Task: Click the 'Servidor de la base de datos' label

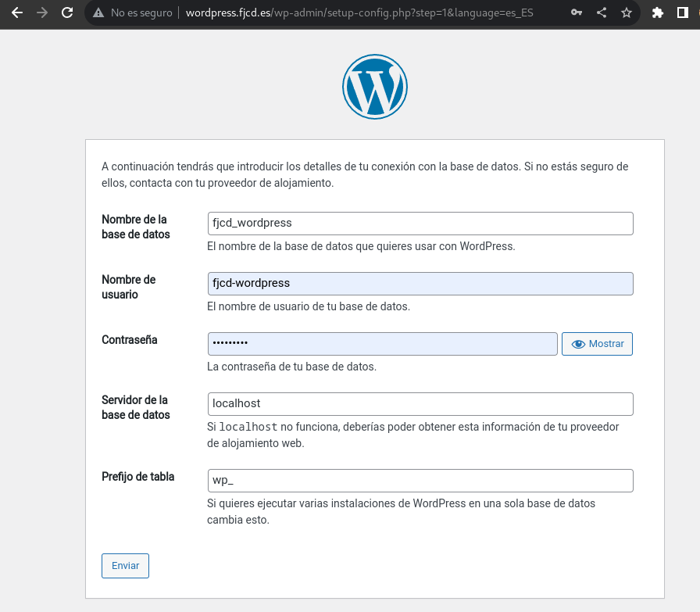Action: (136, 407)
